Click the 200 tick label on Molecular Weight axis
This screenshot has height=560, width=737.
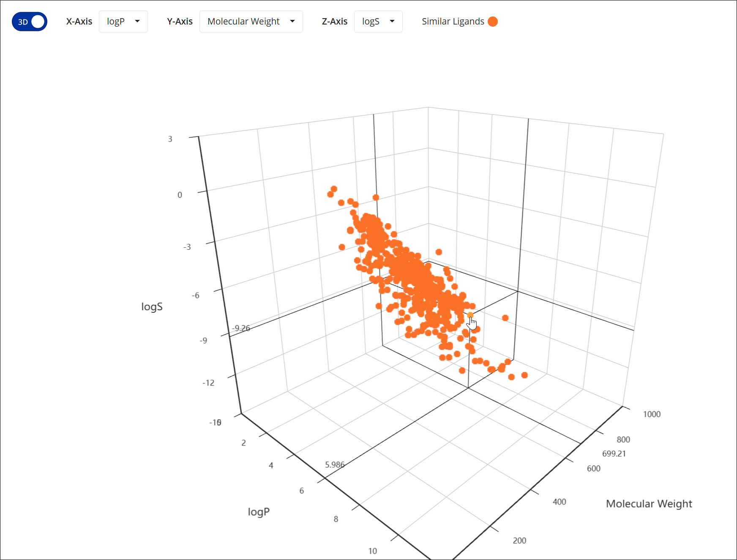point(519,541)
